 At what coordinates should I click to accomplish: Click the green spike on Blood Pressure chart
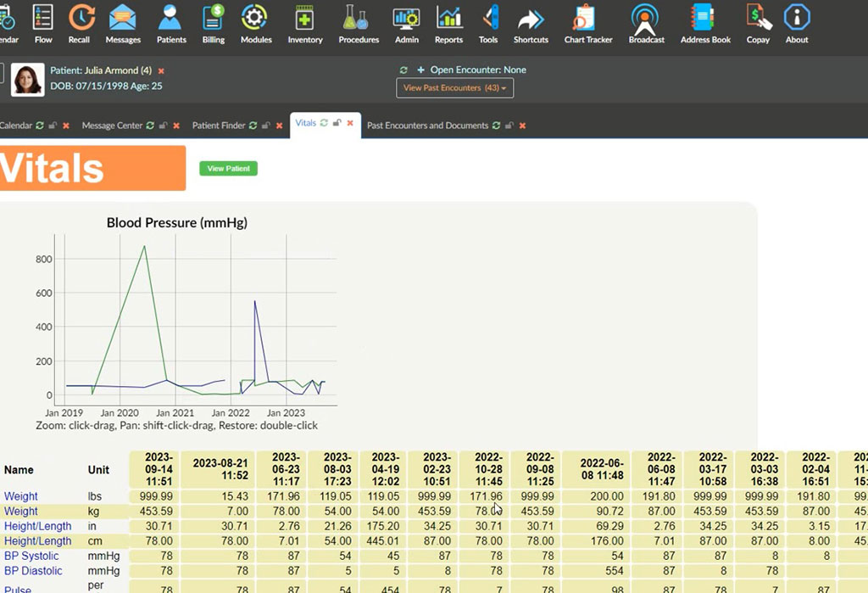click(x=144, y=247)
